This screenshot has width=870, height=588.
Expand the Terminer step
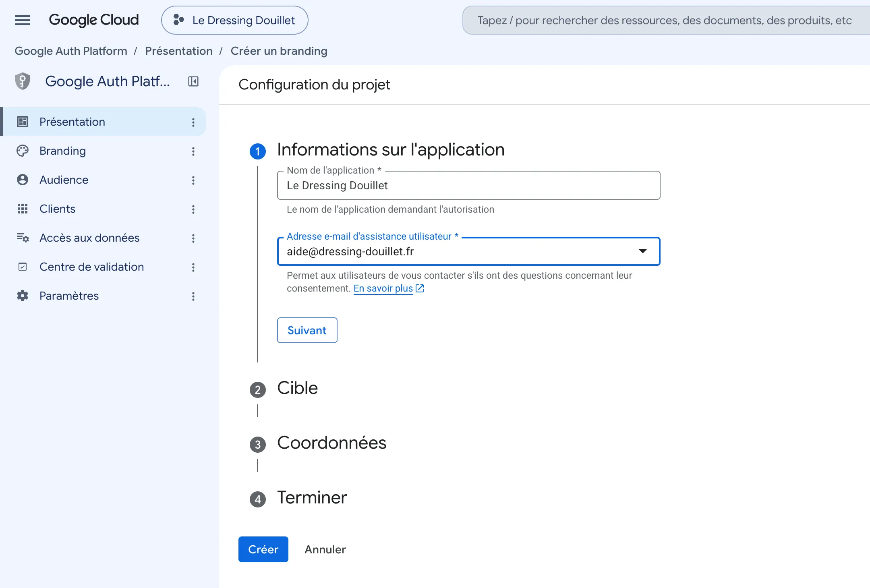pos(312,498)
